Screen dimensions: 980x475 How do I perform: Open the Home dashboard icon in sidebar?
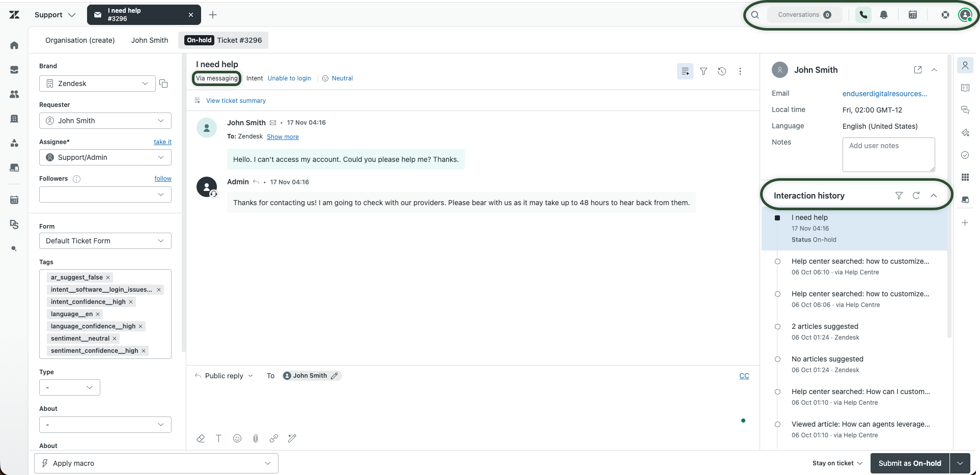click(14, 45)
